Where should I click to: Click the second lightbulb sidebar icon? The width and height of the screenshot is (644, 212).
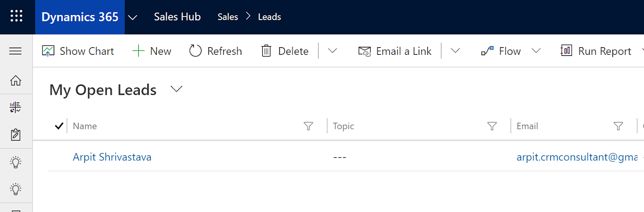[x=16, y=189]
